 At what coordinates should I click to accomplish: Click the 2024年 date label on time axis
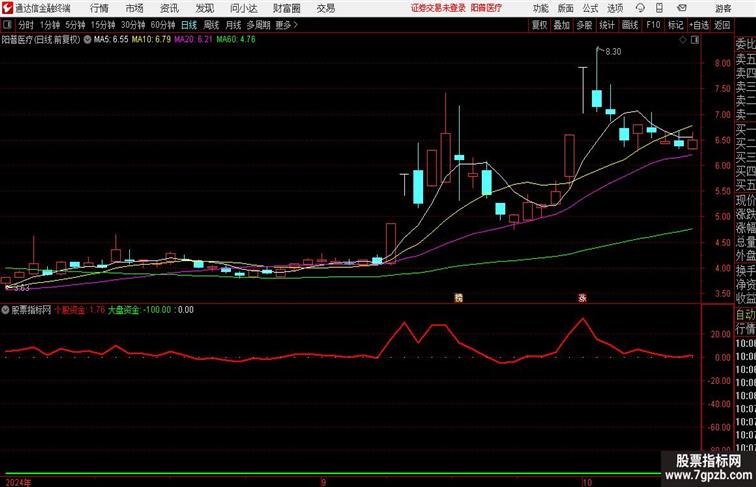click(x=19, y=482)
